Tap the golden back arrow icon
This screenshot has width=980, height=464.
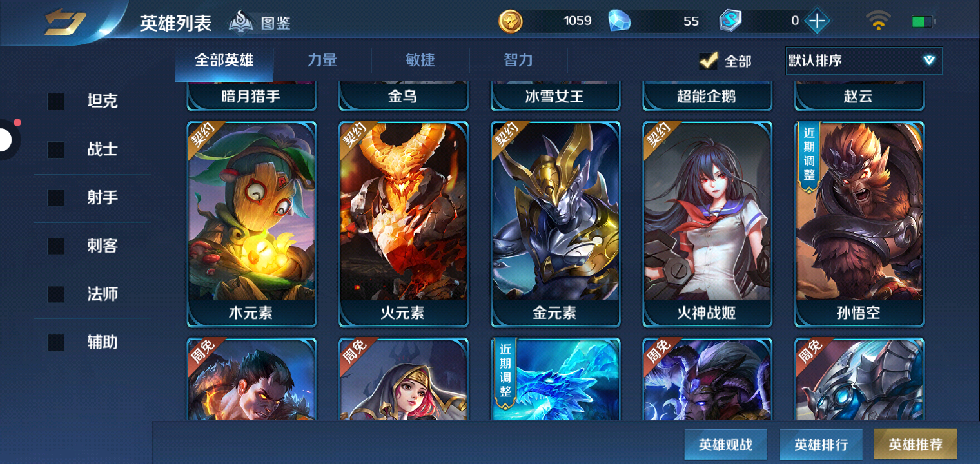click(65, 22)
